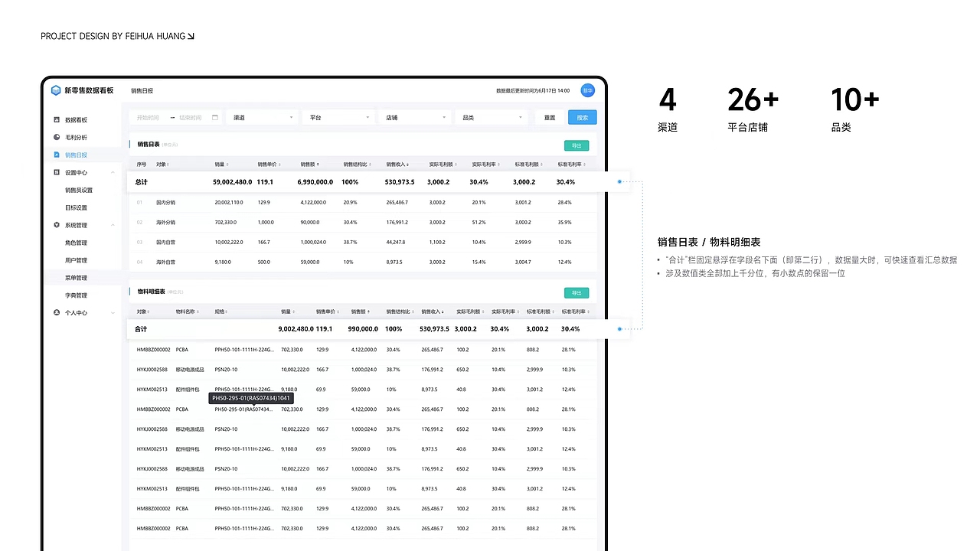Export the 物料明细表 with its 导出 button
The width and height of the screenshot is (980, 551).
click(577, 293)
